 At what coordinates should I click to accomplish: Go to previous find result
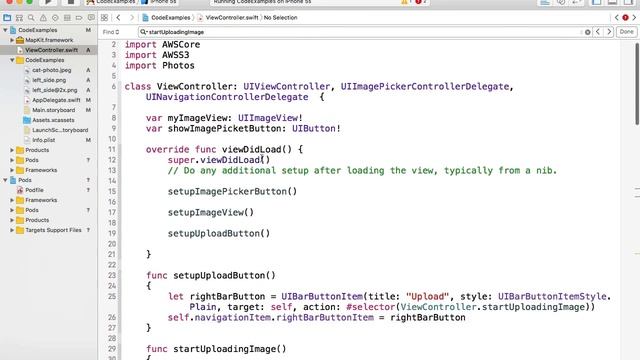click(x=598, y=32)
